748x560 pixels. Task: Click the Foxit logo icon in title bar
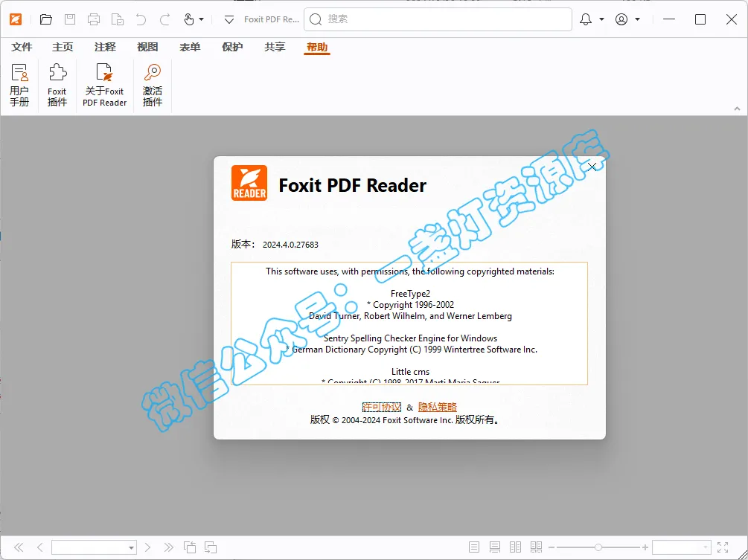click(16, 19)
